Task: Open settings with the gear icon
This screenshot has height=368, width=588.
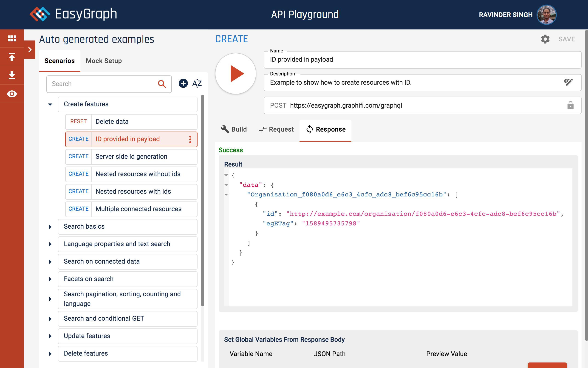Action: [545, 39]
